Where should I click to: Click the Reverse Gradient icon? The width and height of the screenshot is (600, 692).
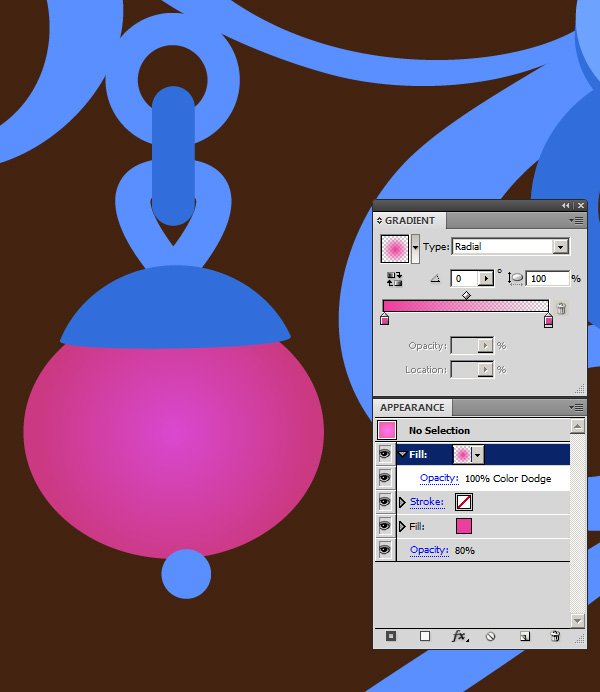click(x=393, y=280)
